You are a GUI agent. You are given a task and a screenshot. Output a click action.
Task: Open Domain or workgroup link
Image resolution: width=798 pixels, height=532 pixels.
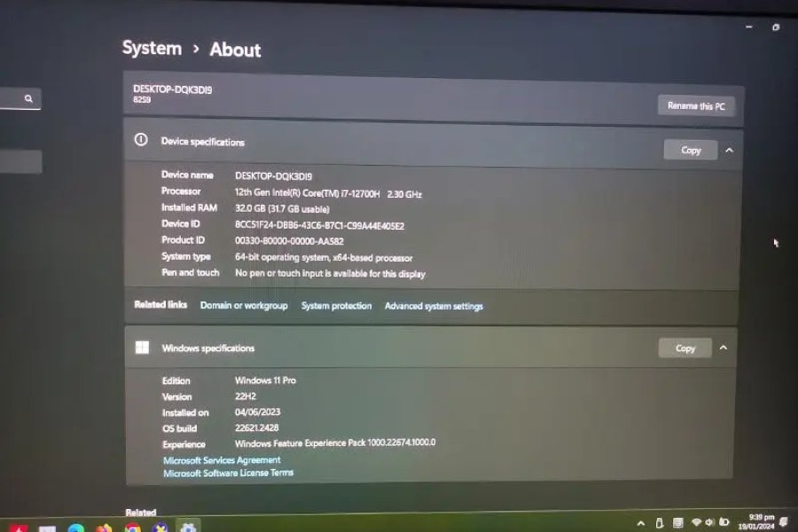(244, 305)
